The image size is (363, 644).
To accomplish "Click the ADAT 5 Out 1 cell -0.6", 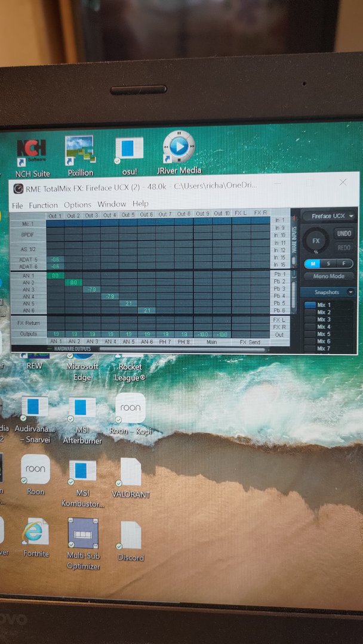I will [x=55, y=259].
